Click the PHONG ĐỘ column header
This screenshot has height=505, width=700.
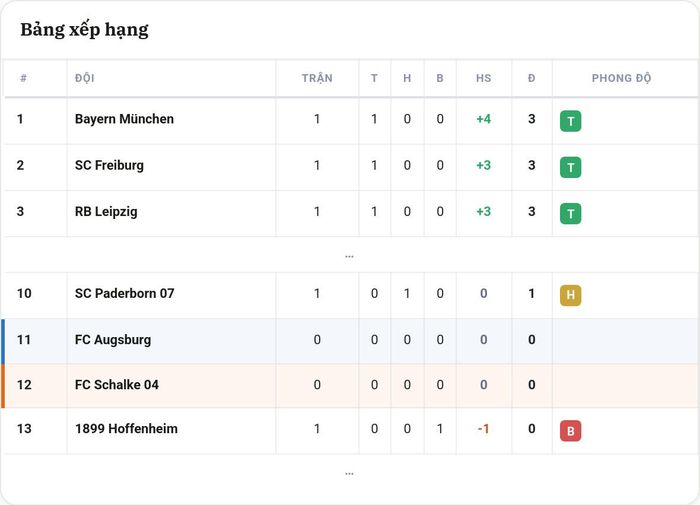621,78
